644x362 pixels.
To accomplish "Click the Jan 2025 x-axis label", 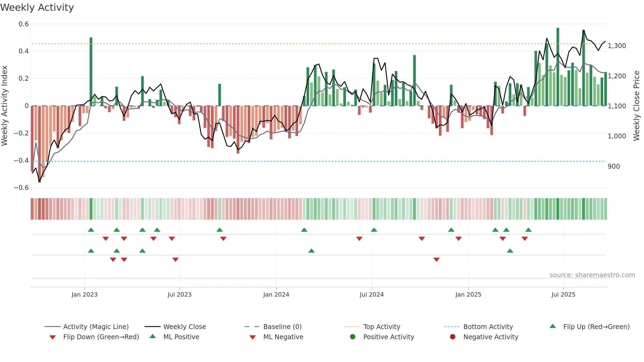I will [468, 294].
